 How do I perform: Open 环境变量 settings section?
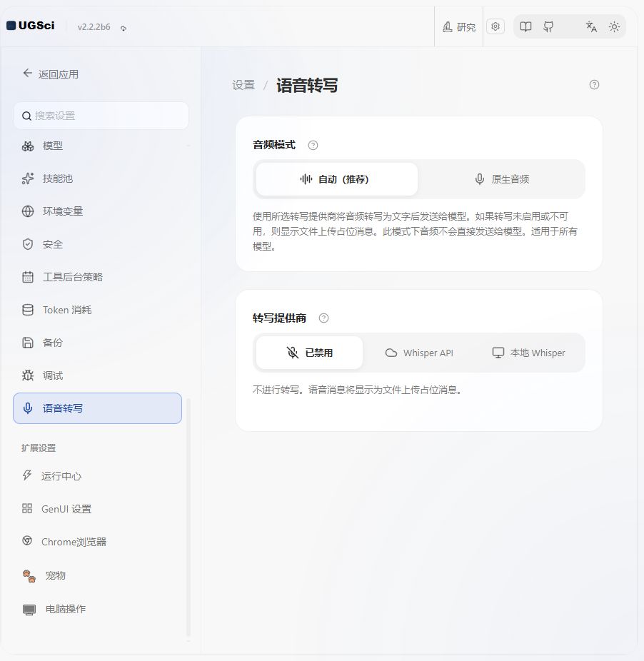[97, 211]
